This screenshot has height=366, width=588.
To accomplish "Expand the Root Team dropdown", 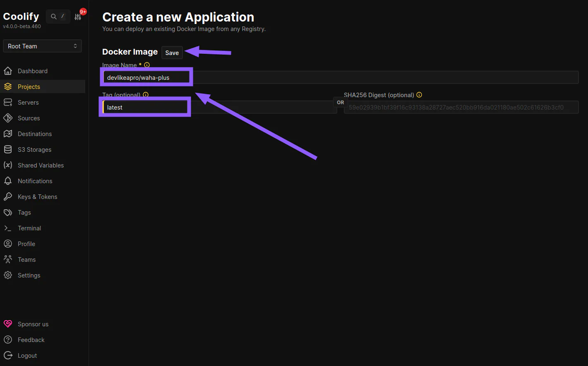I will [x=42, y=46].
